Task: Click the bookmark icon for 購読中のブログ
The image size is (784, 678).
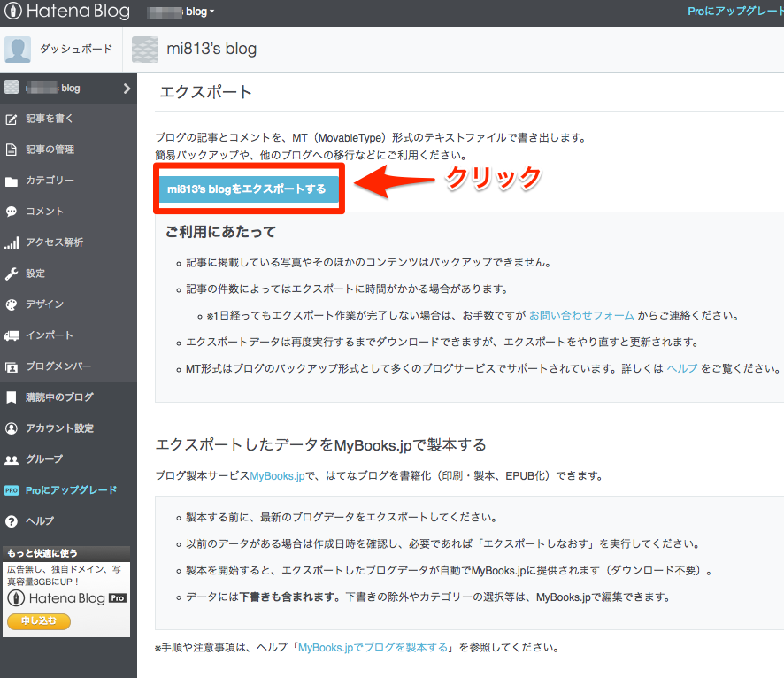Action: [x=11, y=397]
